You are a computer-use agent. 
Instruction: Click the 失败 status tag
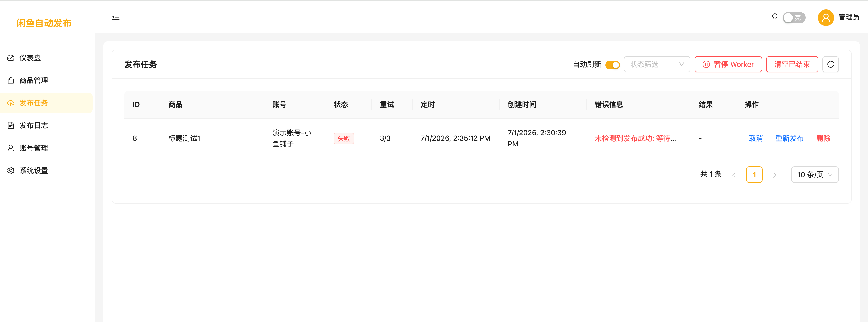tap(344, 138)
